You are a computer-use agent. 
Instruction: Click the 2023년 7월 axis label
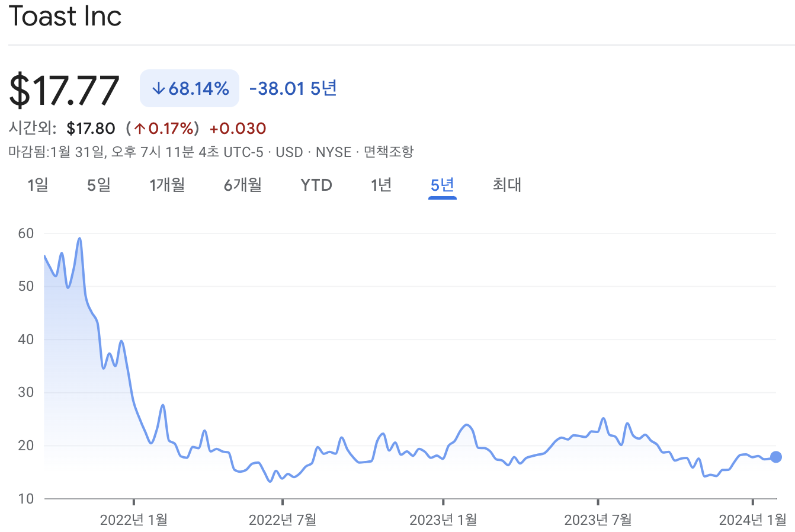tap(598, 520)
